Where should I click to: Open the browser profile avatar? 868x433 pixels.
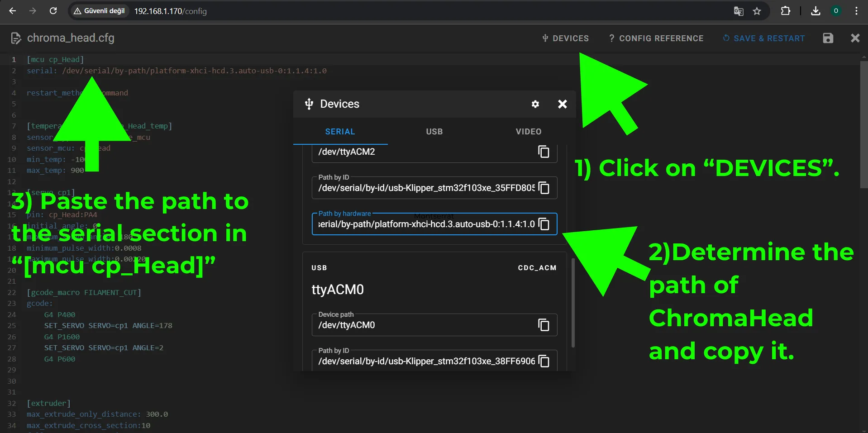coord(836,11)
